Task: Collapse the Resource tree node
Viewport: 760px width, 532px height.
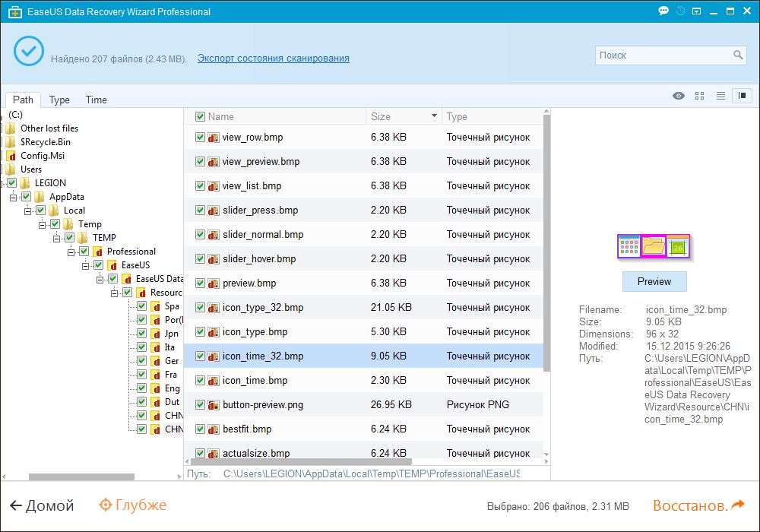Action: pyautogui.click(x=115, y=293)
